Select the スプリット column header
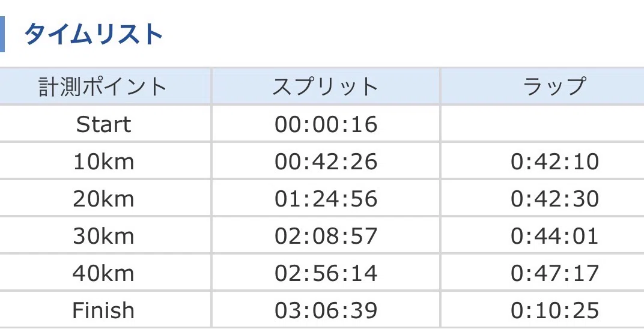The width and height of the screenshot is (644, 332). click(x=325, y=86)
